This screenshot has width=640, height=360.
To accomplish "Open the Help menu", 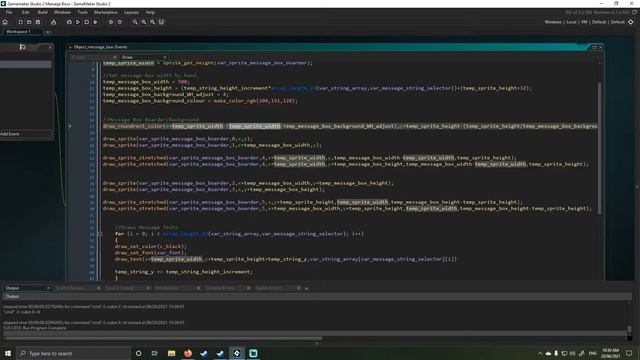I will coord(150,12).
